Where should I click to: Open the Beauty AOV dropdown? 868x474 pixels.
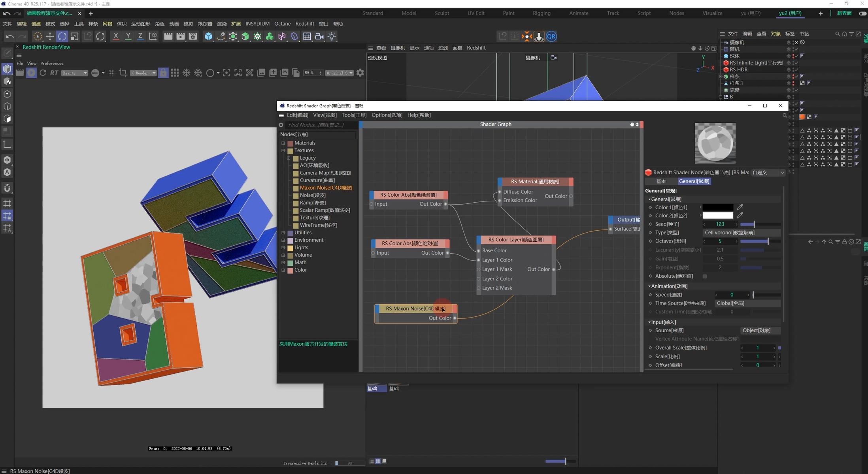tap(74, 73)
